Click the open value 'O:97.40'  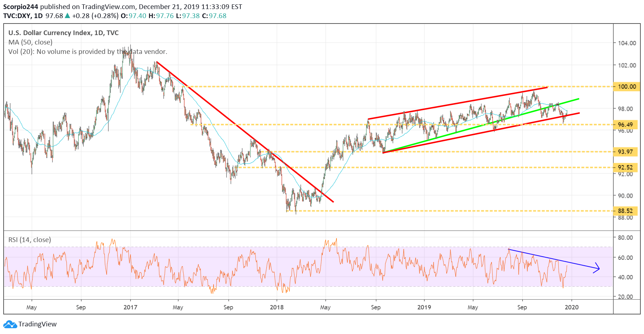pyautogui.click(x=133, y=16)
